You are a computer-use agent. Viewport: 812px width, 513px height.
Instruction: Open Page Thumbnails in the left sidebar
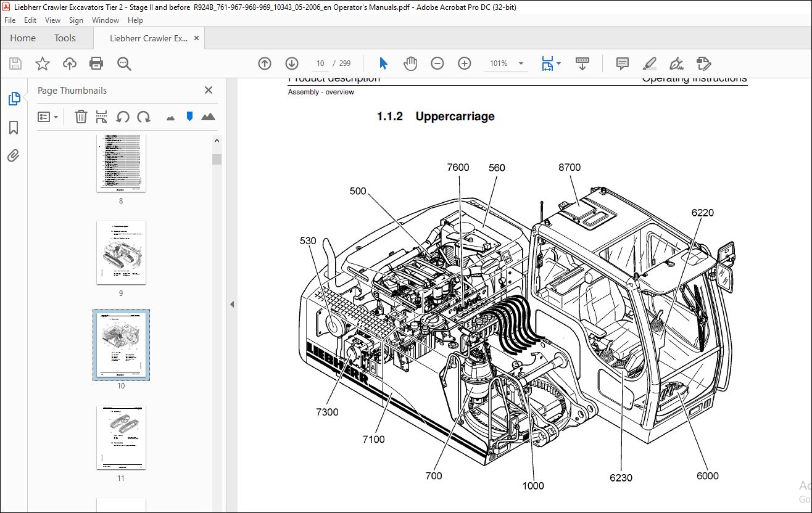pyautogui.click(x=14, y=99)
